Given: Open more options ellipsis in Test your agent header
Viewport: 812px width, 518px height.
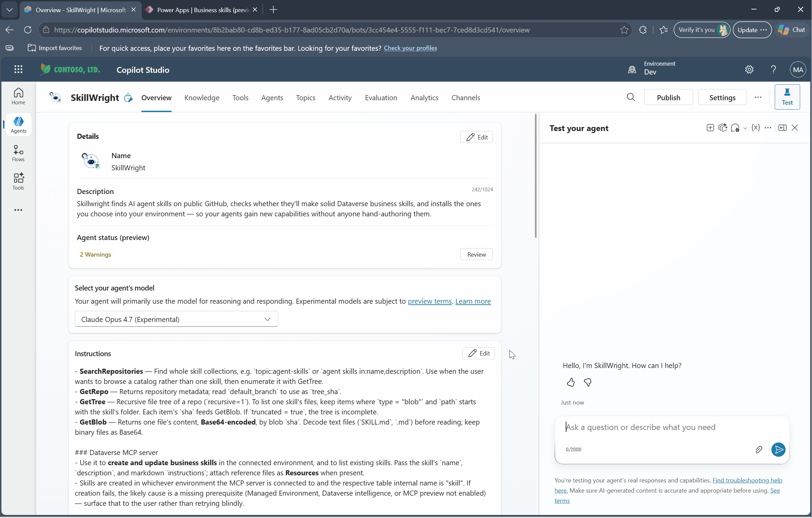Looking at the screenshot, I should click(768, 128).
